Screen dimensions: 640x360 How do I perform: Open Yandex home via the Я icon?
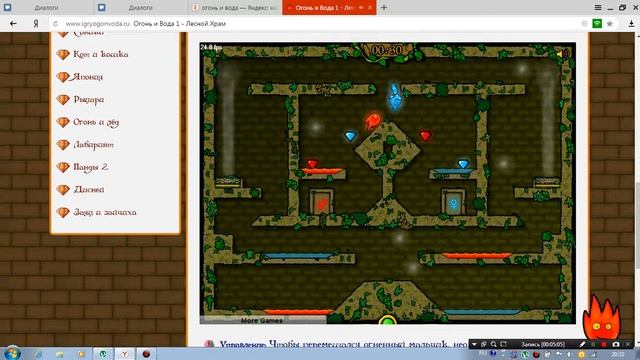pyautogui.click(x=36, y=24)
